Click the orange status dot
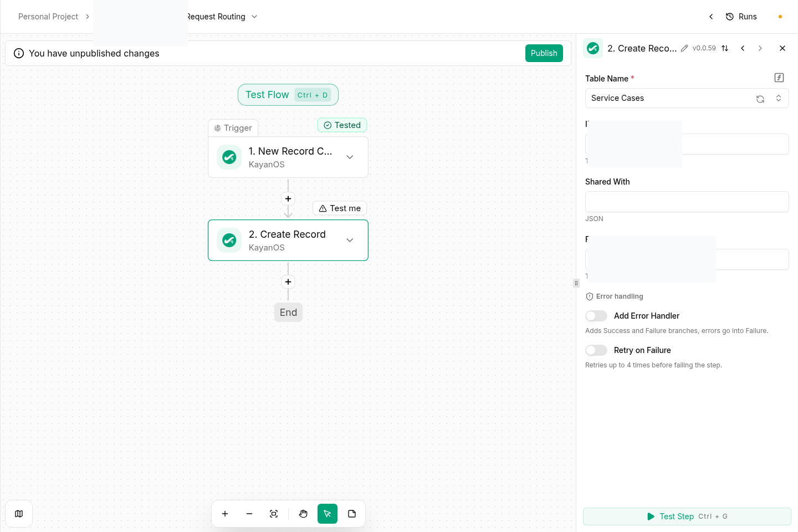The height and width of the screenshot is (532, 798). 780,17
